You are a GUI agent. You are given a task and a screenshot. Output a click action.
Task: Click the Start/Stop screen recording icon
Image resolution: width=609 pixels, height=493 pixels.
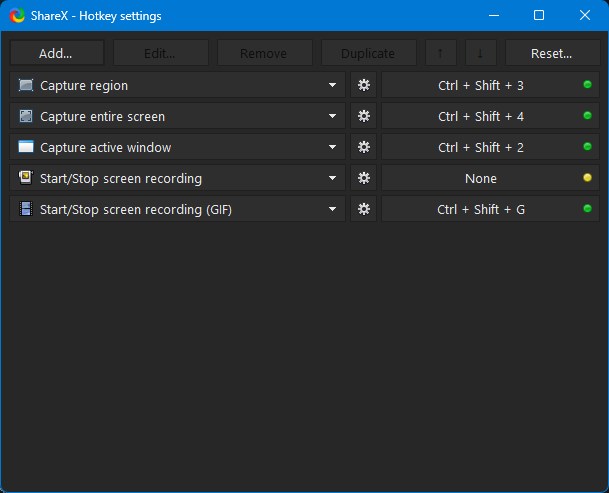point(26,178)
